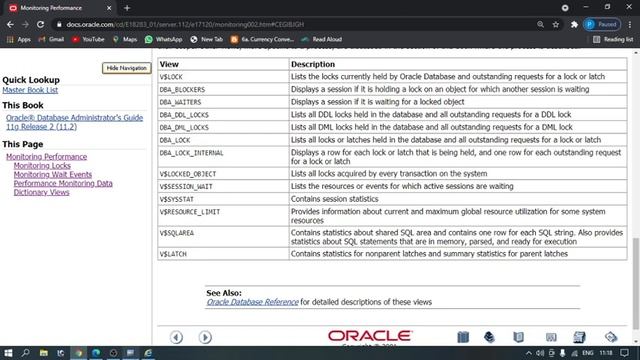This screenshot has width=640, height=360.
Task: Open the New Tab bookmark
Action: [x=207, y=40]
